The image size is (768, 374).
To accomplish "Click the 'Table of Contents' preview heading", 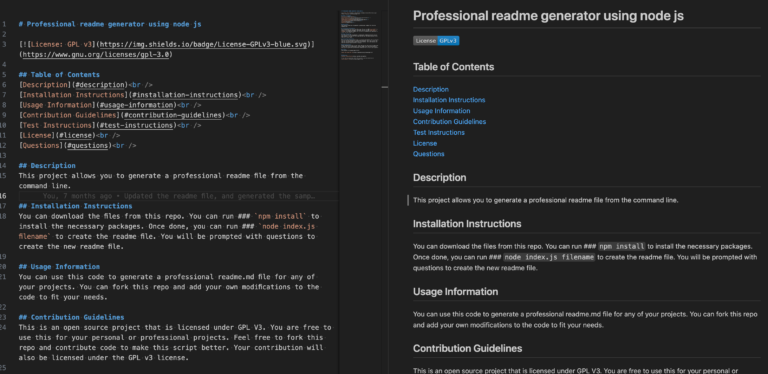I will pos(454,67).
